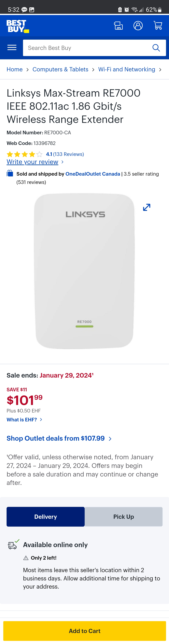Open Wi-Fi and Networking breadcrumb
The height and width of the screenshot is (644, 169).
[x=126, y=69]
